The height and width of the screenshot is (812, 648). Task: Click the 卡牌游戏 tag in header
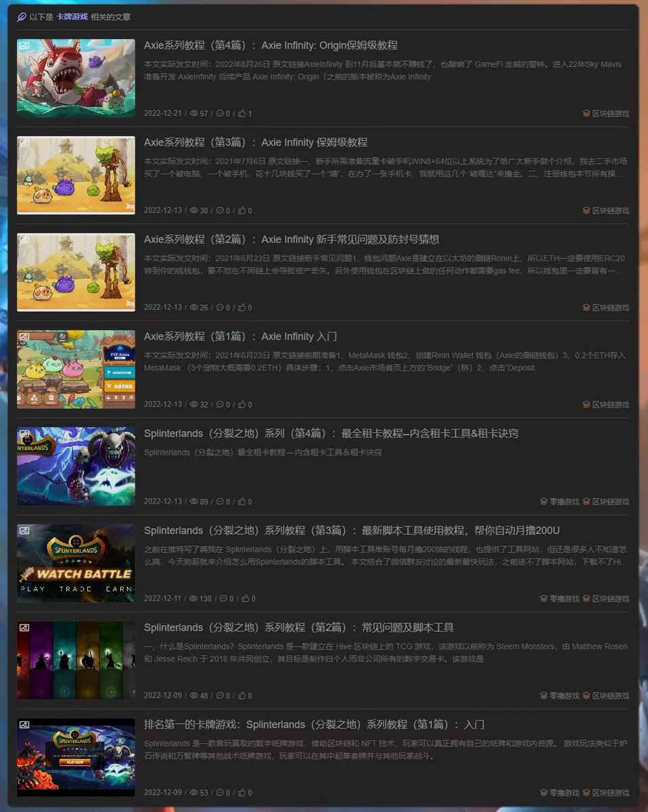(72, 17)
